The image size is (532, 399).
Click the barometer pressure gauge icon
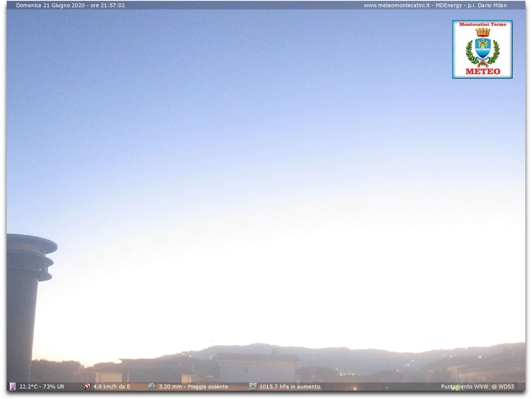253,386
